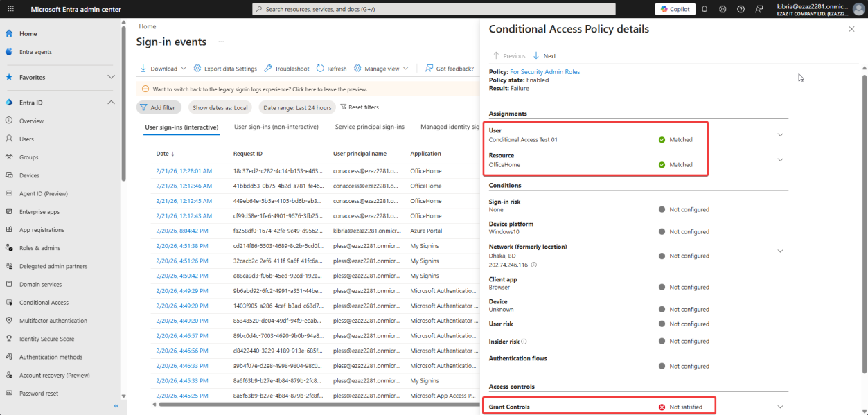This screenshot has width=868, height=415.
Task: Open the Overview sidebar item
Action: tap(31, 121)
